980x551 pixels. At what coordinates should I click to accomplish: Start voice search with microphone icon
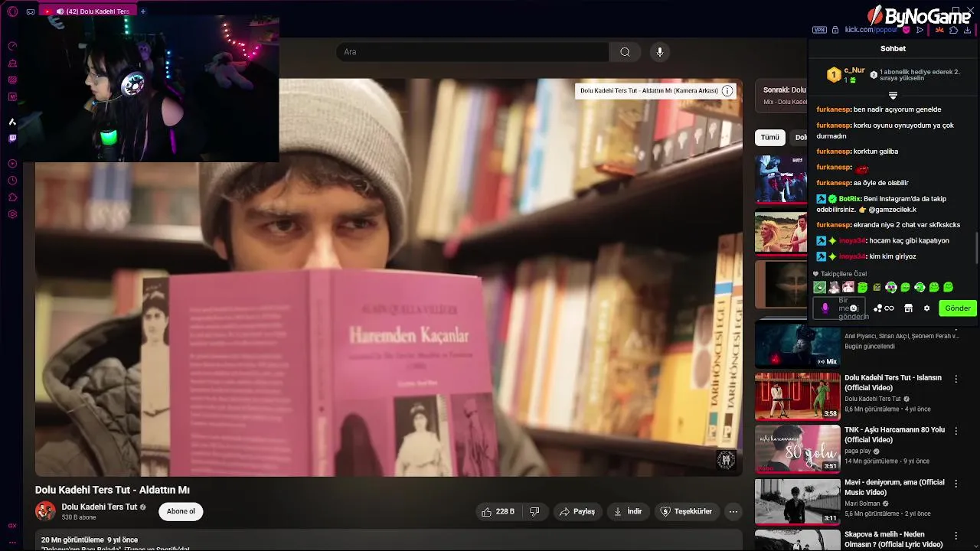coord(659,52)
